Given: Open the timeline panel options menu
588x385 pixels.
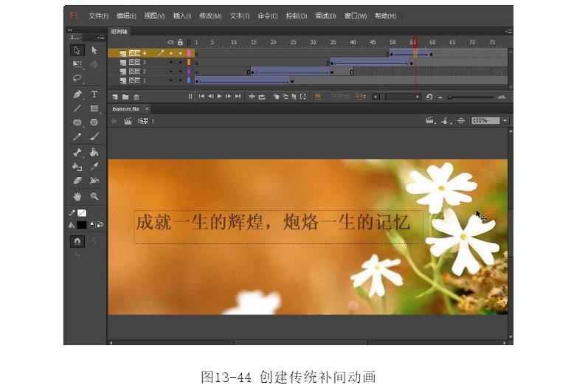Looking at the screenshot, I should click(x=509, y=32).
